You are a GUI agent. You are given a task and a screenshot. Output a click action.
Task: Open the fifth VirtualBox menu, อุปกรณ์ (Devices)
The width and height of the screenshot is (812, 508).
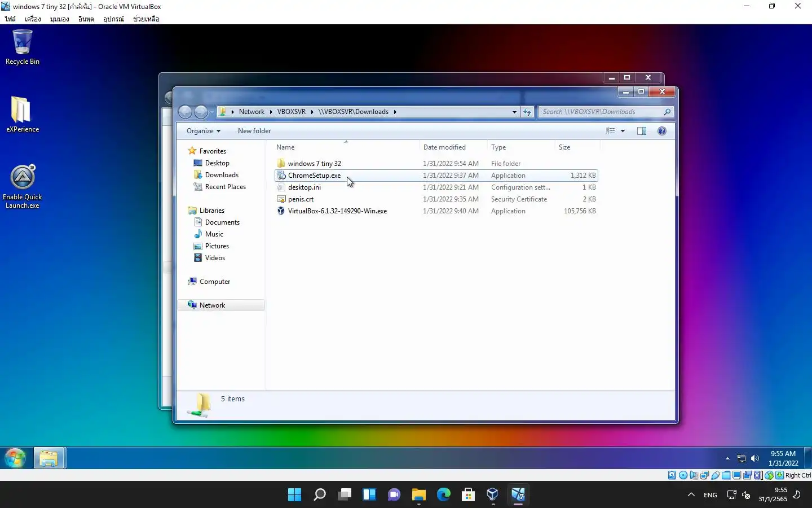click(113, 19)
